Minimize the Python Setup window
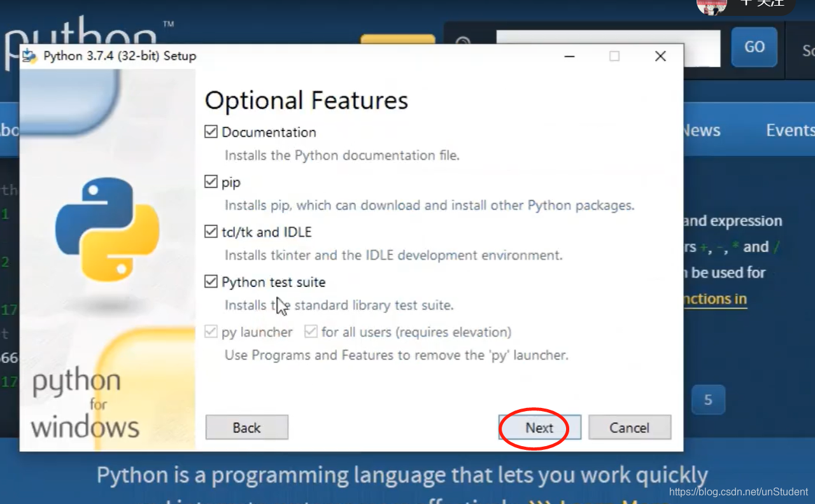 tap(569, 56)
